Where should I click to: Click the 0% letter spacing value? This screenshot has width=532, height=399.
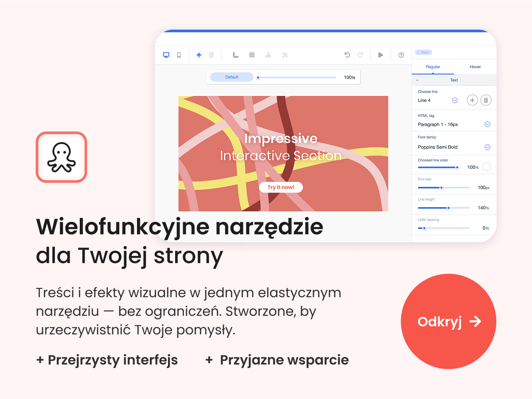486,228
